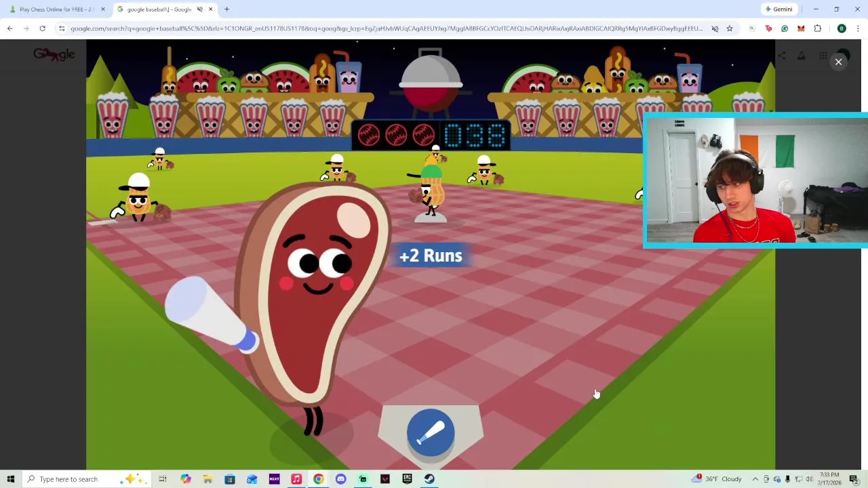868x488 pixels.
Task: Close the Play Chess Online tab
Action: (x=102, y=9)
